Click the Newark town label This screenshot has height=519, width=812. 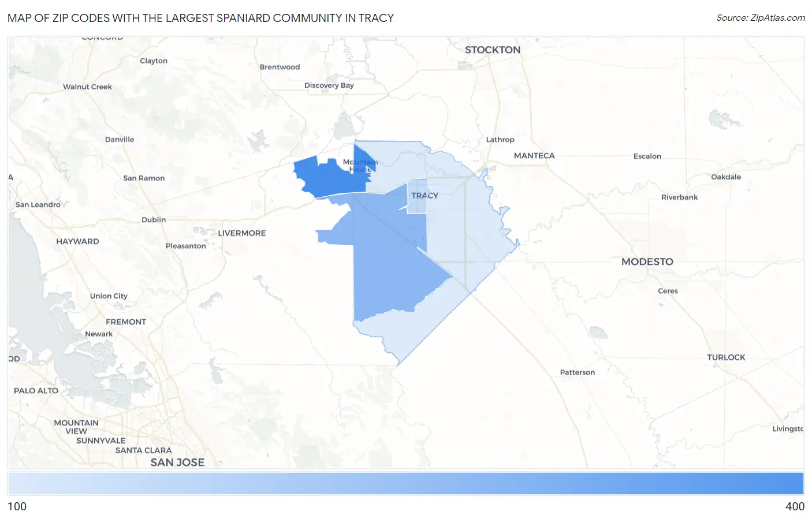(x=99, y=334)
